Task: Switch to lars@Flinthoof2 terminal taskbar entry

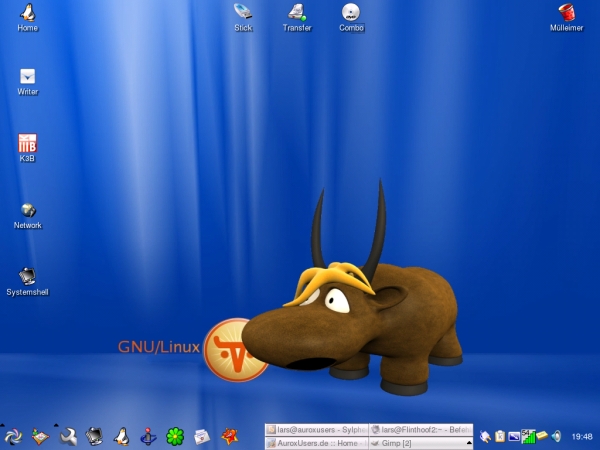Action: tap(421, 430)
